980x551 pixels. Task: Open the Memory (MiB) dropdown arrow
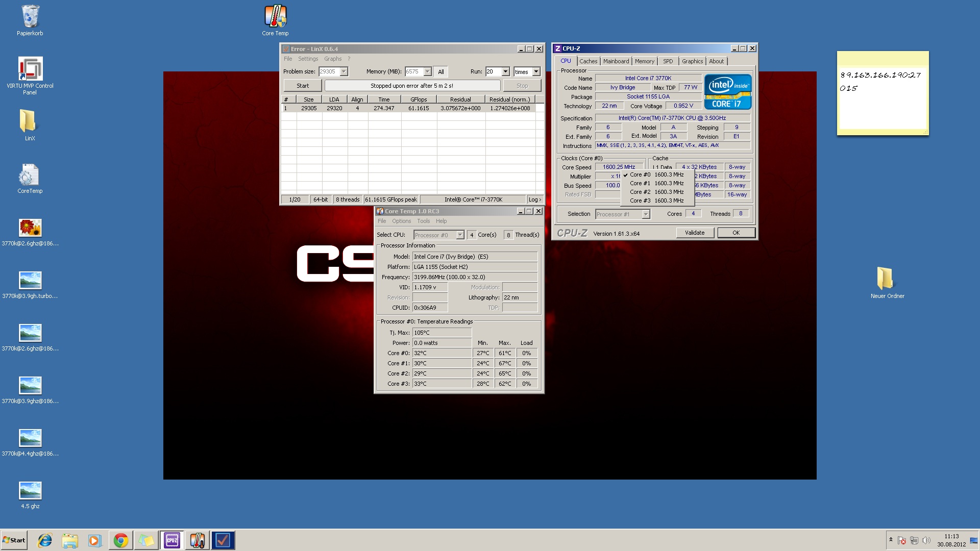click(428, 71)
